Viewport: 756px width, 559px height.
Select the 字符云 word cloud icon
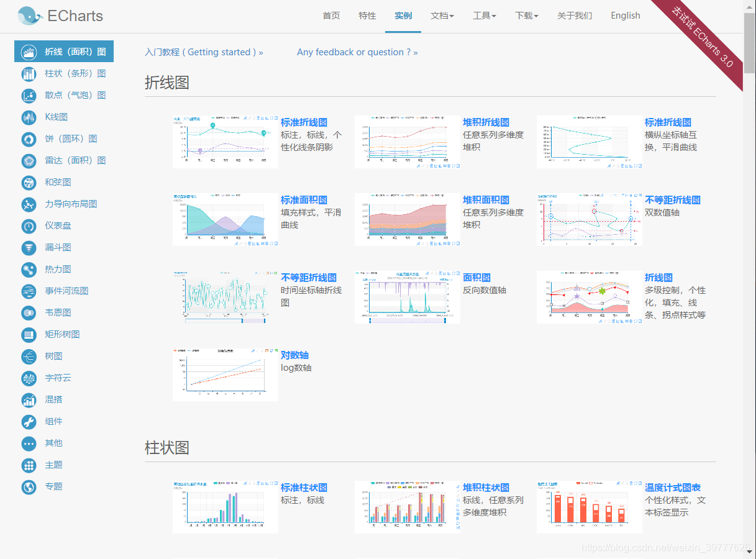[x=29, y=378]
